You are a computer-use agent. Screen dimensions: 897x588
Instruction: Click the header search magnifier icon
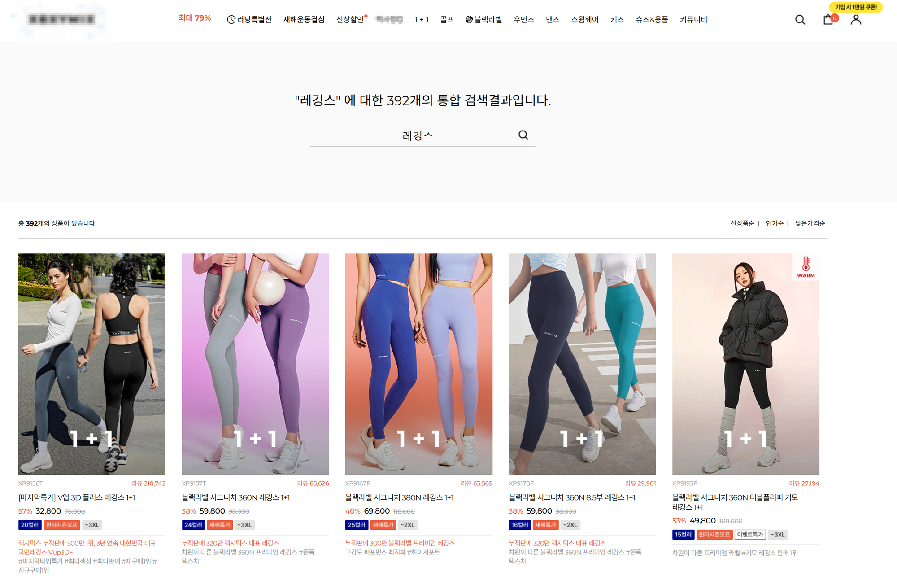[x=800, y=20]
